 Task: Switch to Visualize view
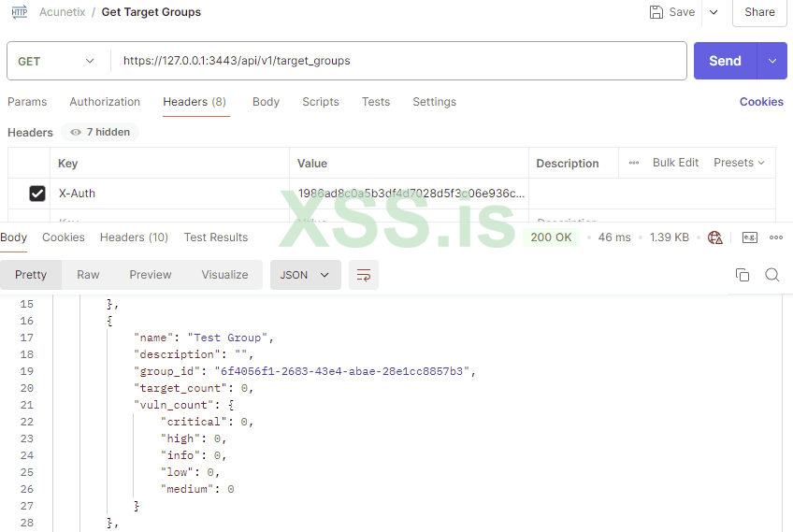pyautogui.click(x=224, y=275)
